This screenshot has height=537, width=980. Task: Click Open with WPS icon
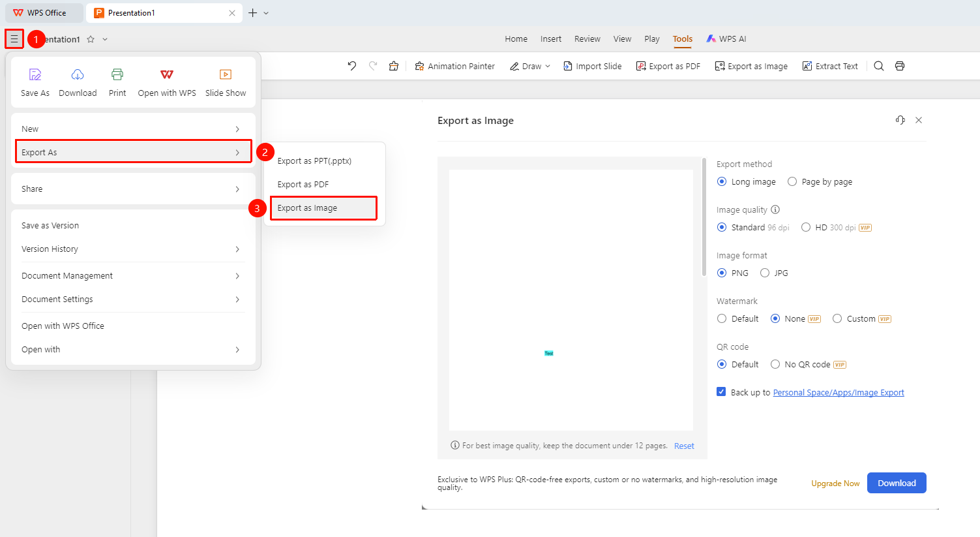click(x=167, y=74)
